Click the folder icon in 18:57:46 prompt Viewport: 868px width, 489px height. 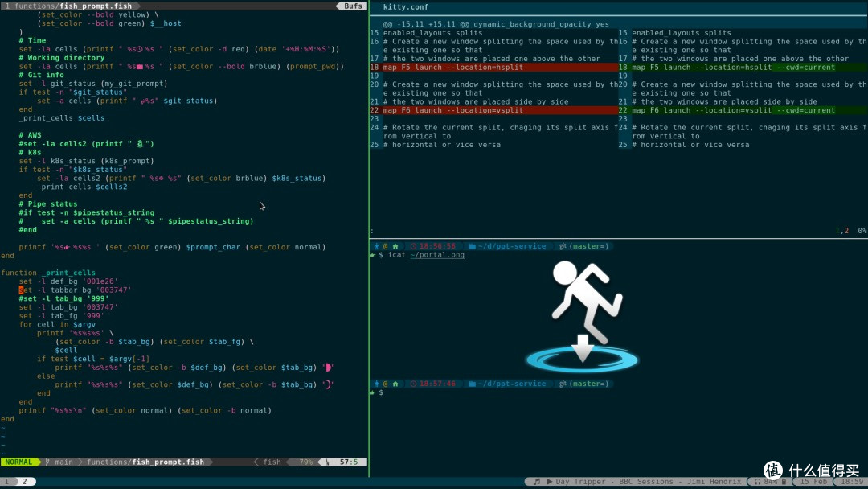473,383
